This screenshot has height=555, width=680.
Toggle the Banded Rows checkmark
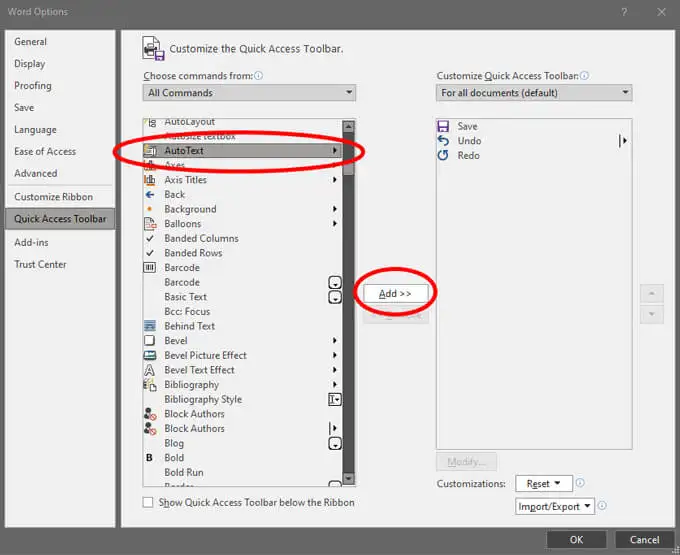tap(150, 253)
